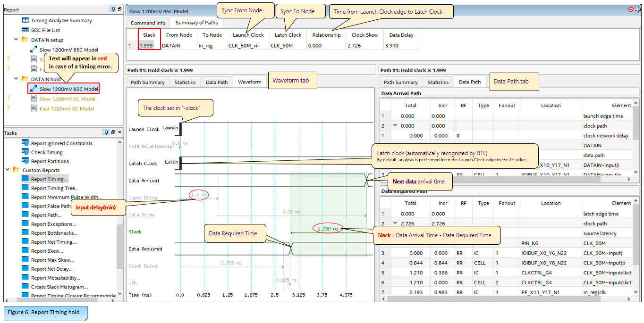Viewport: 644px width, 323px height.
Task: Launch the Create Slack Histogram task
Action: 59,287
